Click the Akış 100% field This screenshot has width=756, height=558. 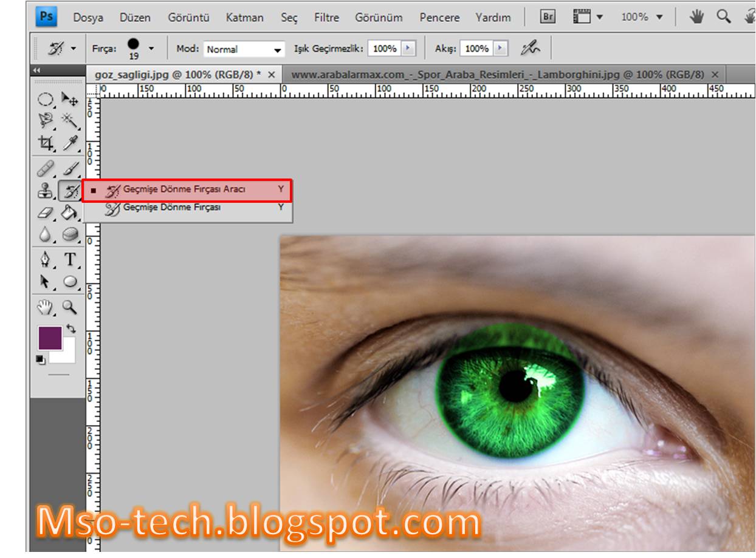tap(477, 48)
